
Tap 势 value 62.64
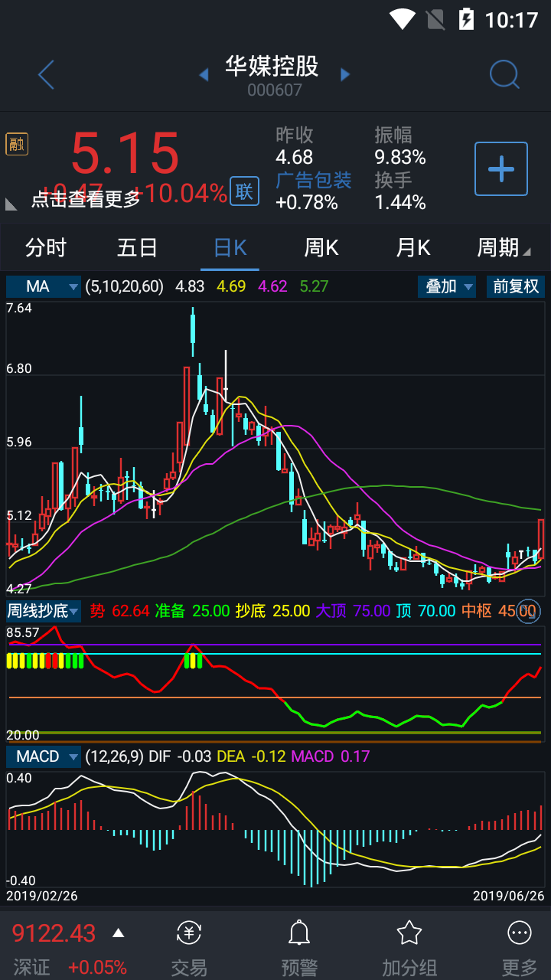point(131,611)
